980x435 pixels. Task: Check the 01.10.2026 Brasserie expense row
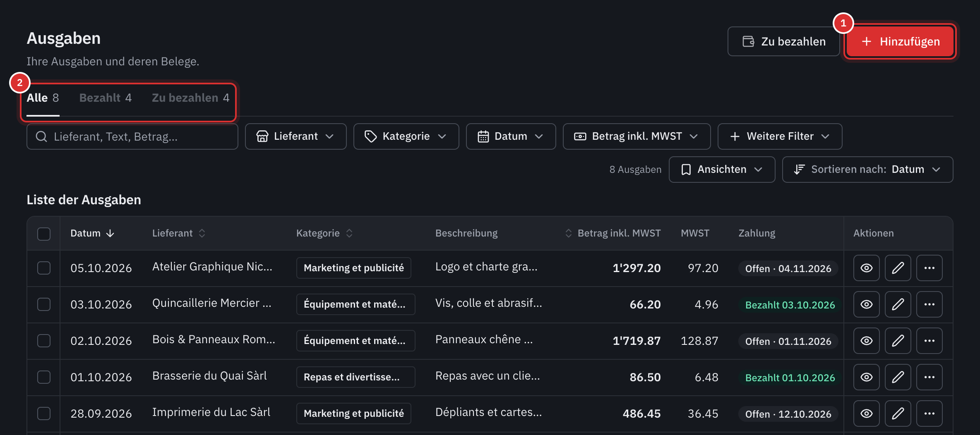(x=44, y=377)
